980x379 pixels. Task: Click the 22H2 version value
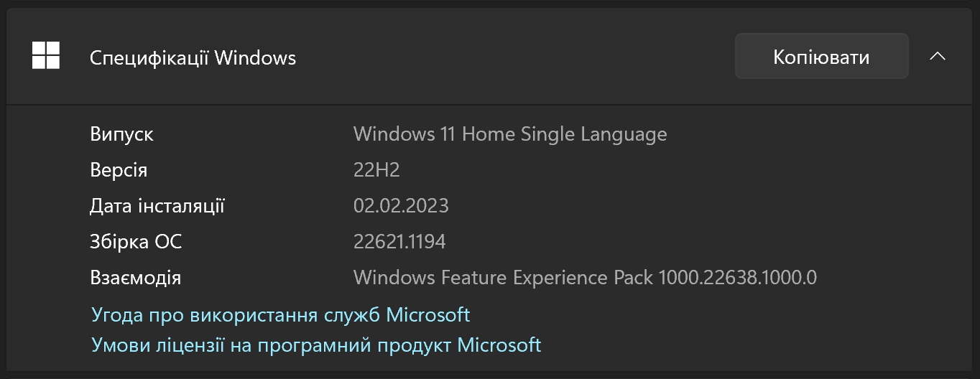click(376, 170)
